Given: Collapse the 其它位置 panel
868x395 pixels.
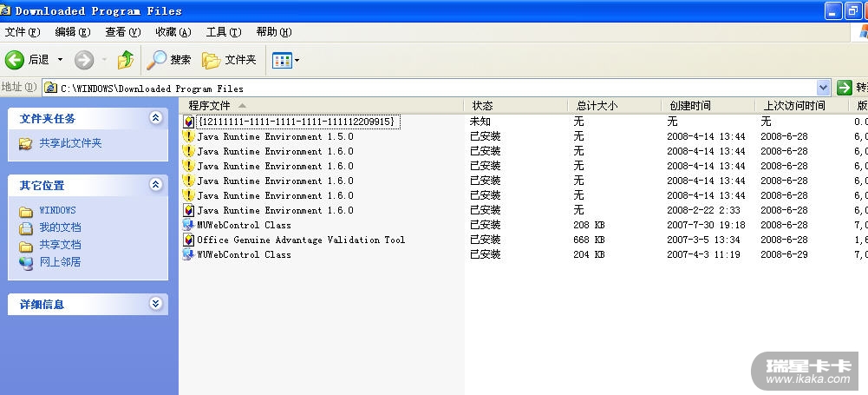Looking at the screenshot, I should [156, 185].
